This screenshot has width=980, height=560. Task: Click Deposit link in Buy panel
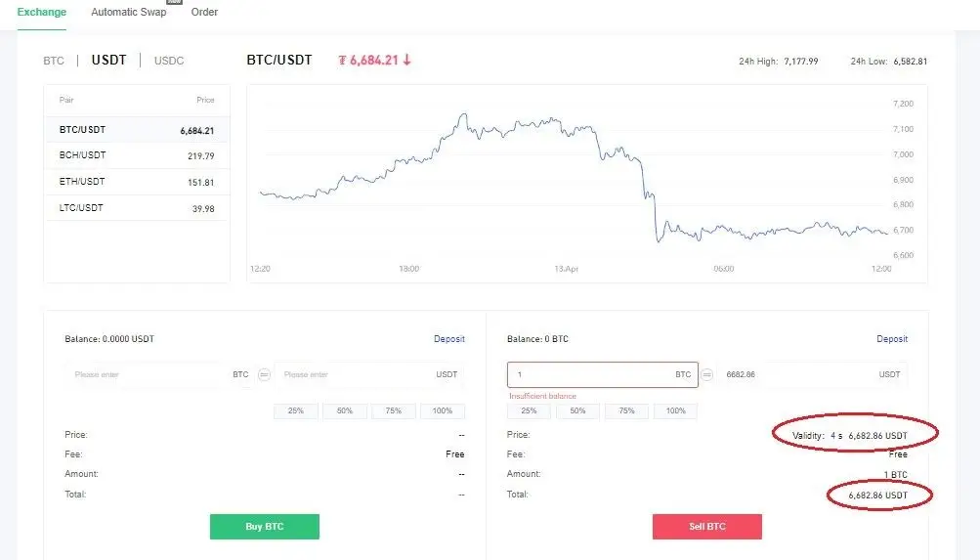point(449,339)
